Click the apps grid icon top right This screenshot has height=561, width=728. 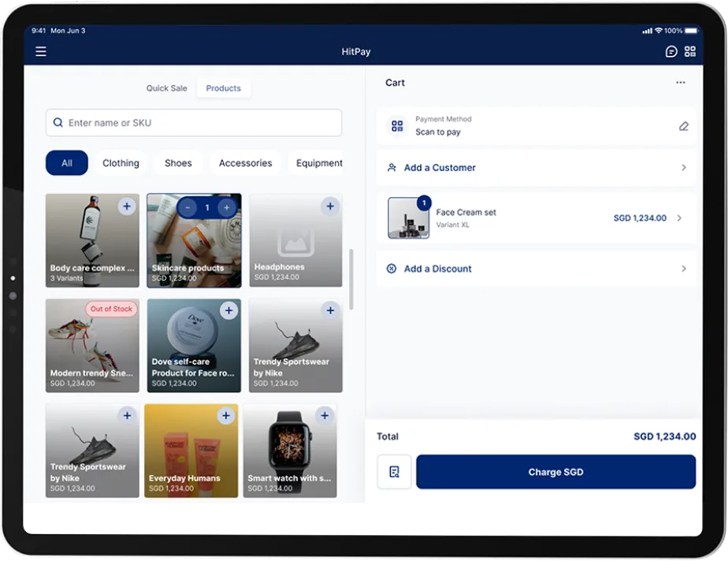[x=691, y=51]
